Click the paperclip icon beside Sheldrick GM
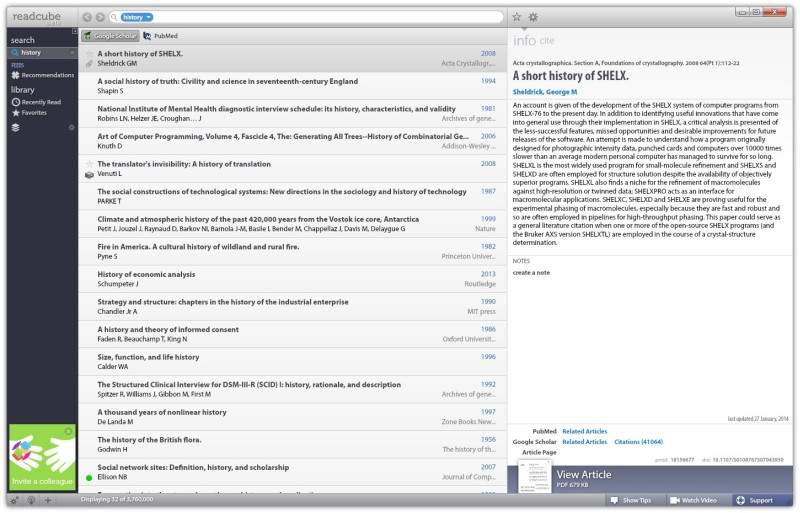The image size is (800, 513). (89, 64)
